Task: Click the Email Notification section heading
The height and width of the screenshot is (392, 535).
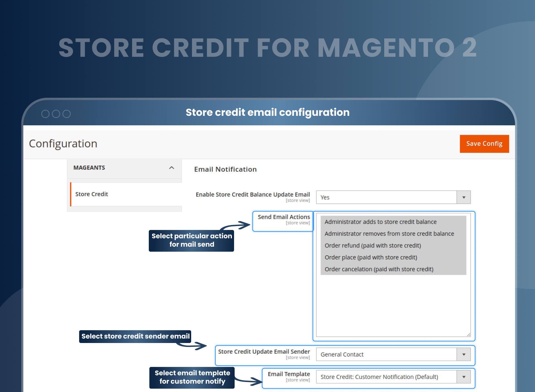Action: [x=225, y=169]
